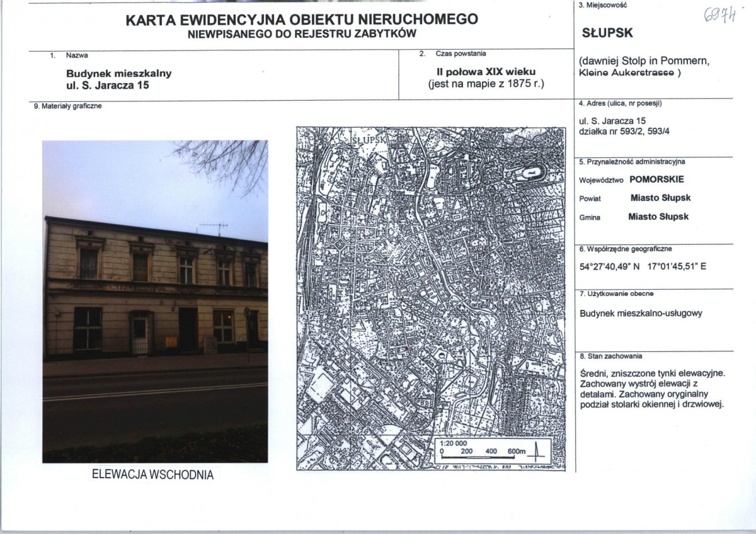Screen dimensions: 756x534
Task: Click "5. Przynależność administracyjna" label
Action: pyautogui.click(x=632, y=162)
